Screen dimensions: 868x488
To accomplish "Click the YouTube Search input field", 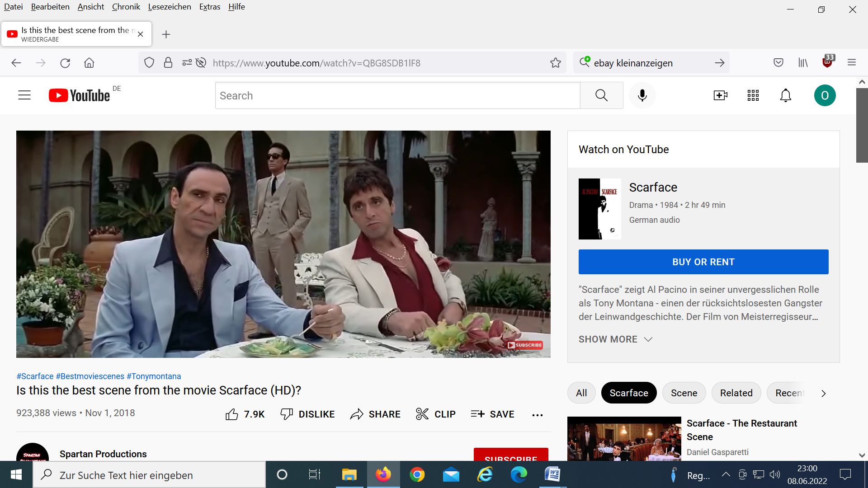I will point(397,95).
